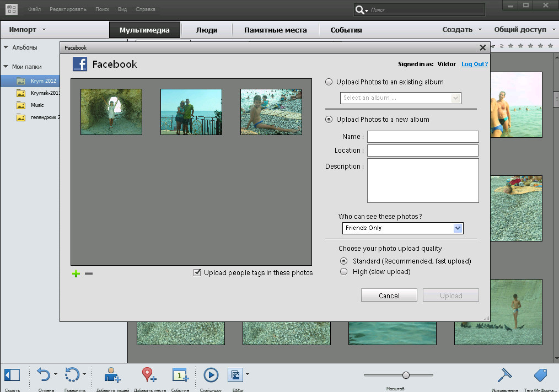Click the Add Event calendar icon
This screenshot has height=392, width=559.
coord(180,375)
